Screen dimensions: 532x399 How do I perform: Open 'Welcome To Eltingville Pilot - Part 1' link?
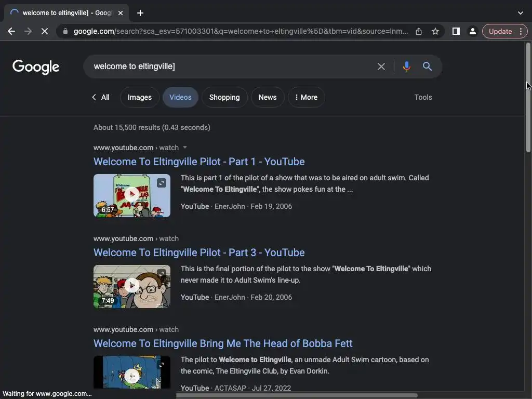pyautogui.click(x=199, y=162)
